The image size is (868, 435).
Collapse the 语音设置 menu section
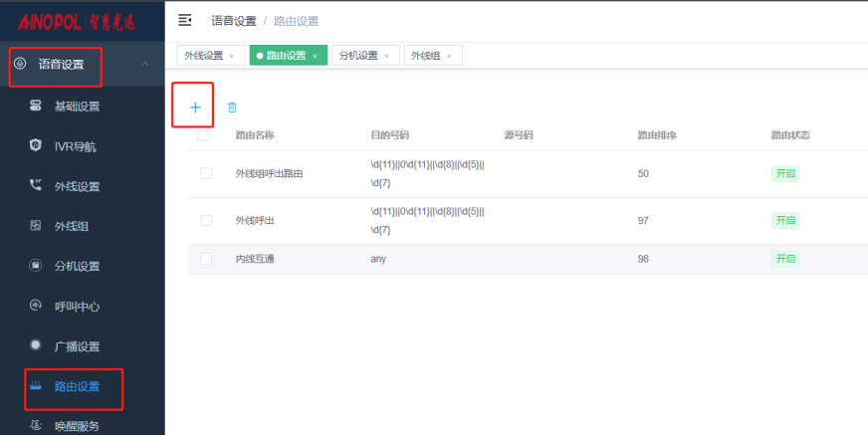145,65
